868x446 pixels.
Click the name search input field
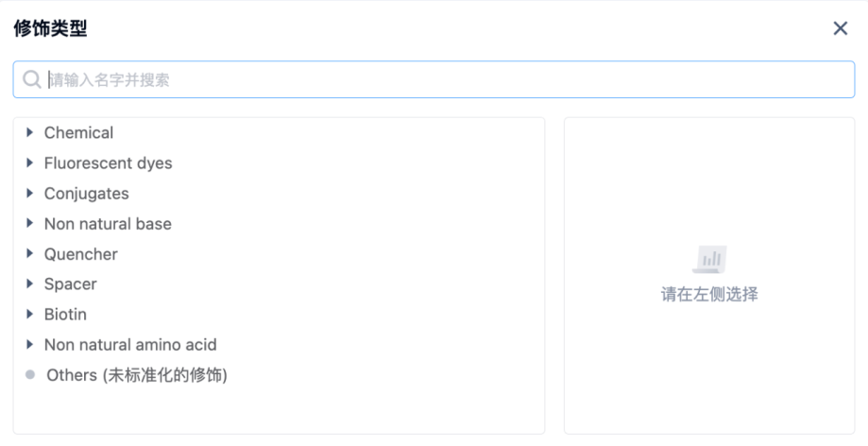(x=444, y=80)
